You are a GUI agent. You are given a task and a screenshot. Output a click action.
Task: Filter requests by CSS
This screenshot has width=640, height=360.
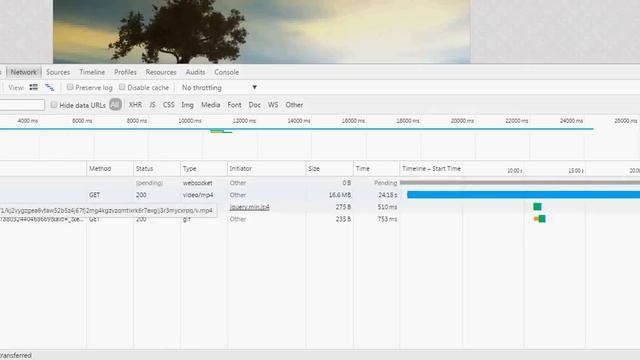pyautogui.click(x=169, y=105)
